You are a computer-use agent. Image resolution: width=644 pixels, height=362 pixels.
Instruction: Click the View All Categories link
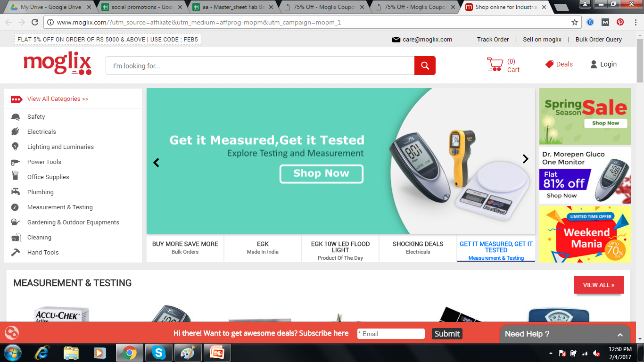pos(58,99)
